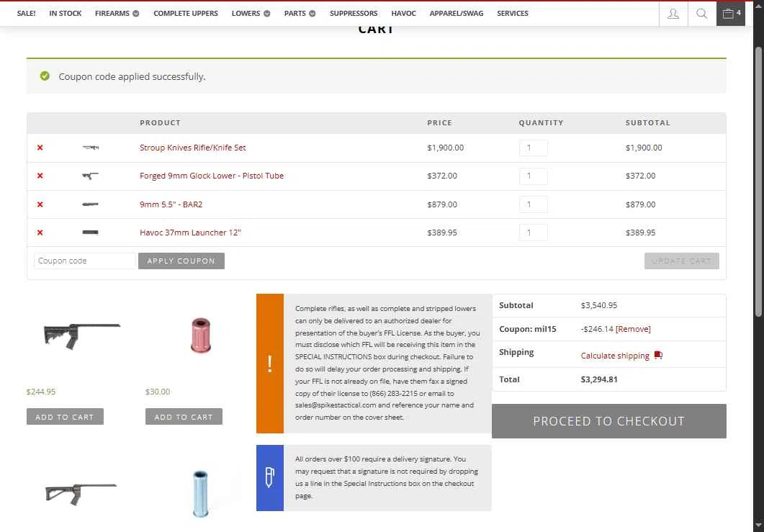The width and height of the screenshot is (764, 532).
Task: Click the green coupon success checkmark icon
Action: pyautogui.click(x=45, y=76)
